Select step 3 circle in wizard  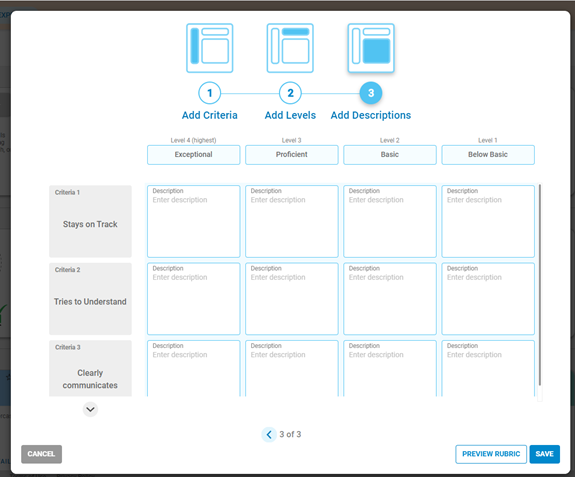click(x=371, y=93)
